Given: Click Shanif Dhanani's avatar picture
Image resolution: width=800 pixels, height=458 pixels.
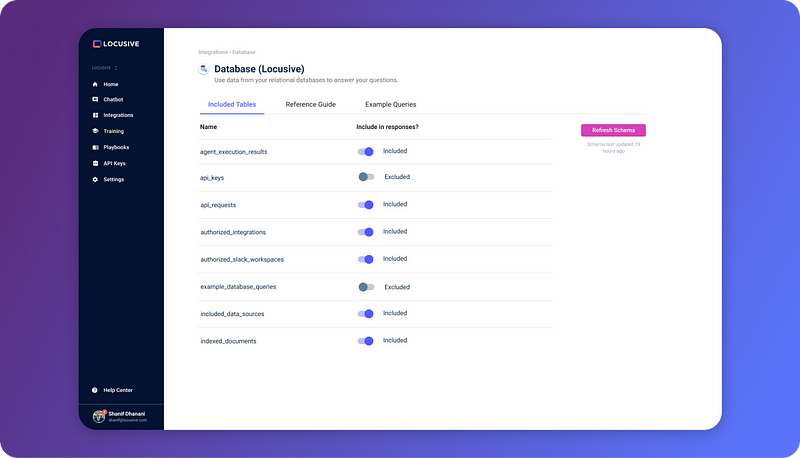Looking at the screenshot, I should click(99, 416).
